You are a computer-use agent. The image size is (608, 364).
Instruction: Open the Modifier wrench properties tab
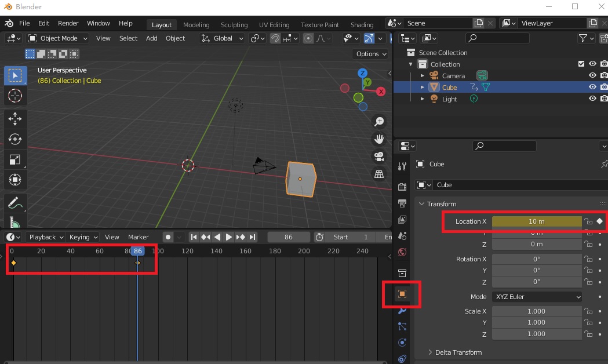(x=402, y=311)
